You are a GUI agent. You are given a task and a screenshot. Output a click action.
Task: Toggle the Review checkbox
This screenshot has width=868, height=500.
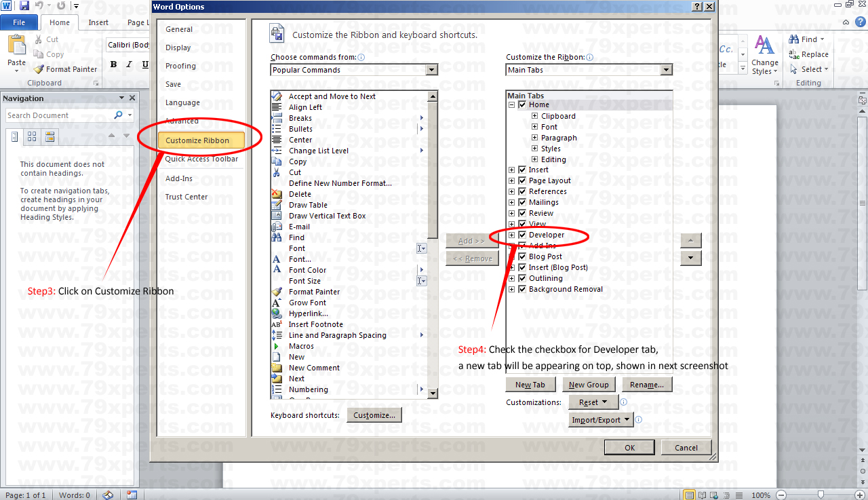pos(522,213)
